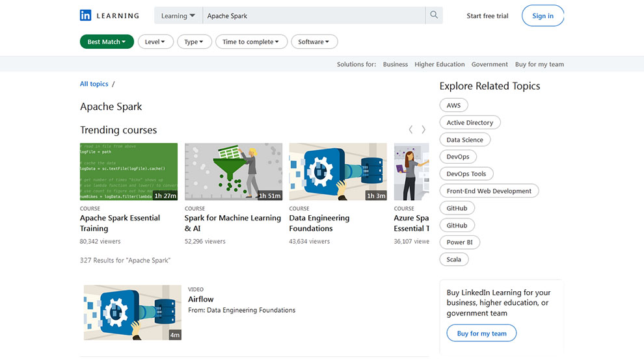
Task: Expand the Level filter
Action: (x=155, y=42)
